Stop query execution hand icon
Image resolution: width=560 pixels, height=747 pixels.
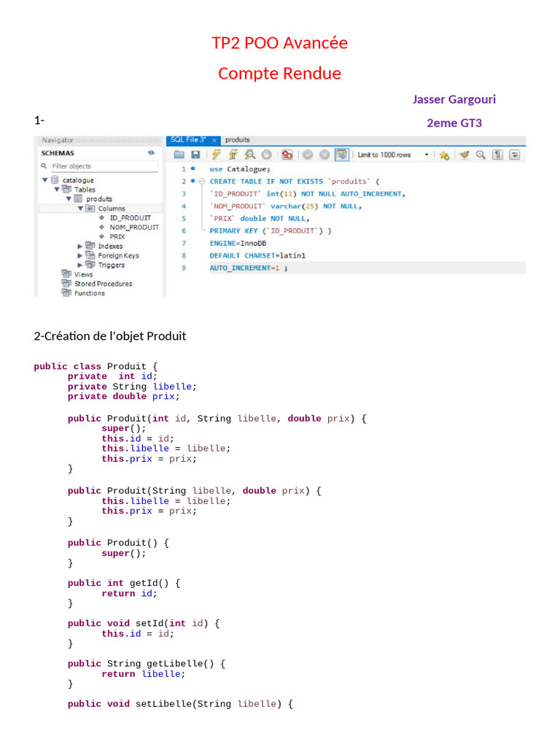(x=267, y=155)
